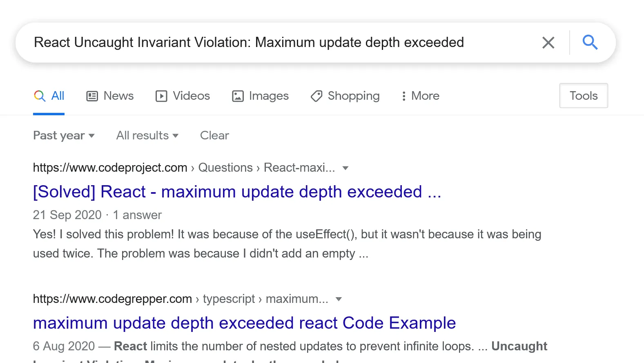Viewport: 644px width, 363px height.
Task: Clear the search query with the X icon
Action: click(x=548, y=43)
